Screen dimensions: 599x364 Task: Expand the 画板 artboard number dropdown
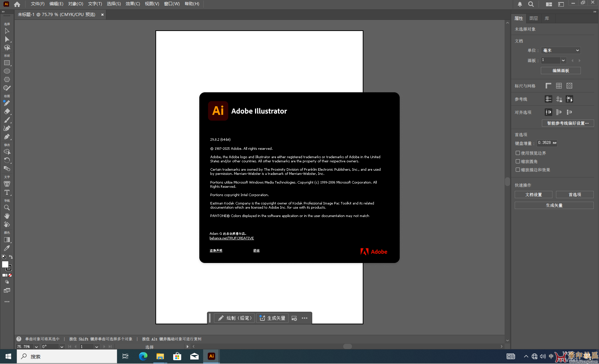563,61
